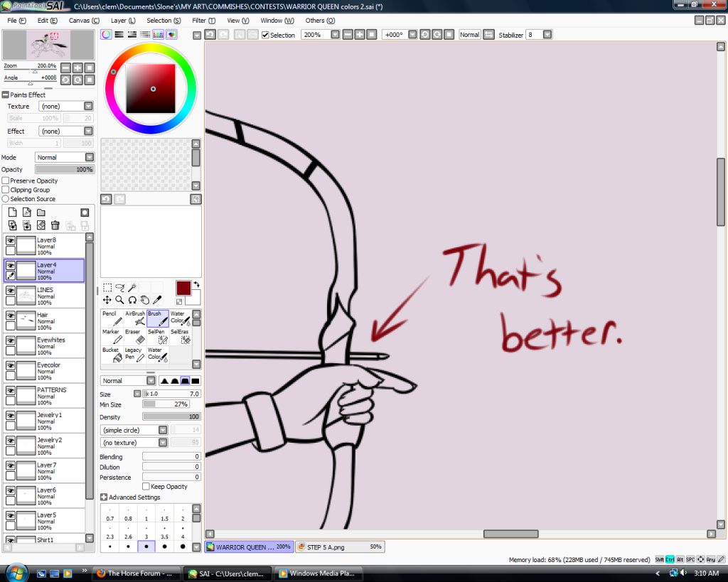Pick the rectangular selection tool
This screenshot has height=582, width=728.
click(x=107, y=287)
